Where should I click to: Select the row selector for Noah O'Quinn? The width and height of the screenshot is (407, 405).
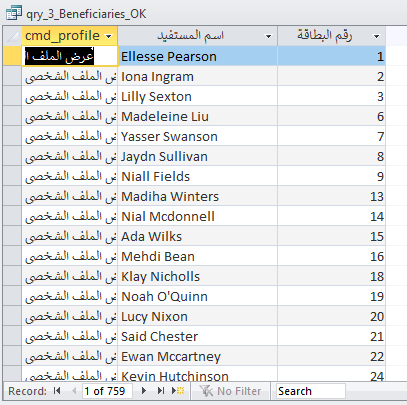point(12,296)
